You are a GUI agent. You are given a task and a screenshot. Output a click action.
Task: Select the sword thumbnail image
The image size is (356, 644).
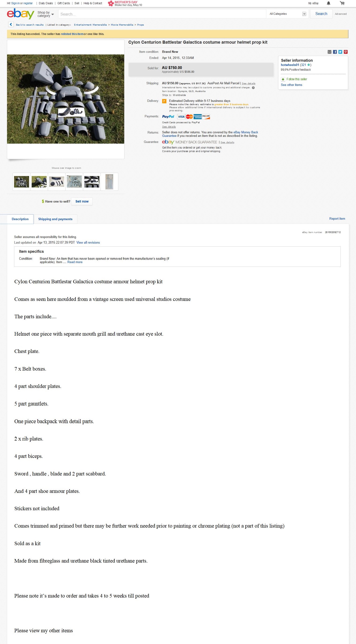pos(109,182)
